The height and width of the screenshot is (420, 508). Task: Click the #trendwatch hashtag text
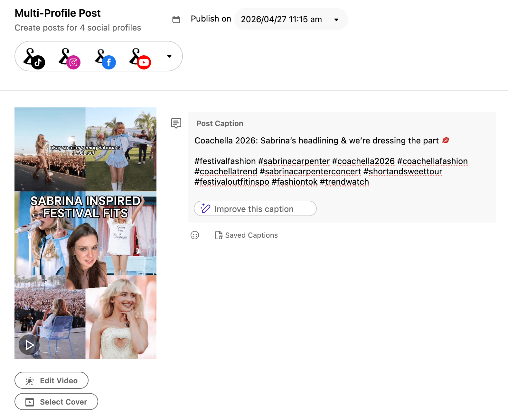click(x=344, y=182)
